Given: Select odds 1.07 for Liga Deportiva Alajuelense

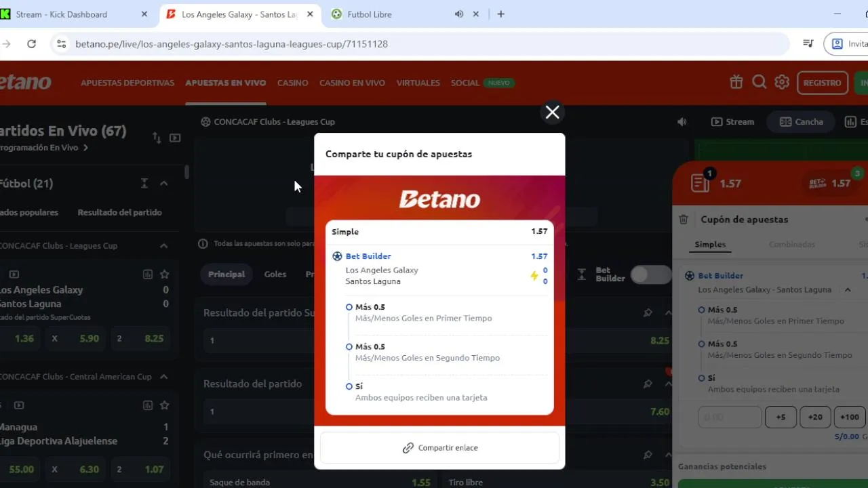Looking at the screenshot, I should tap(141, 469).
